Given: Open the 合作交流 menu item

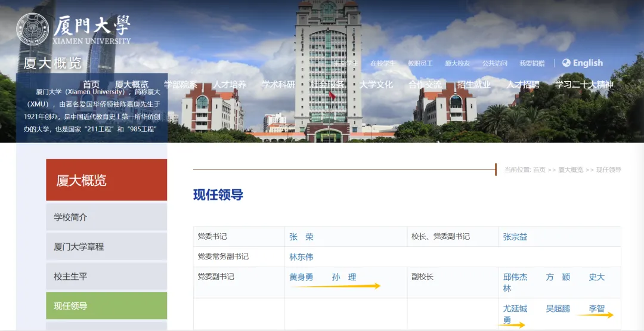Looking at the screenshot, I should click(x=425, y=85).
